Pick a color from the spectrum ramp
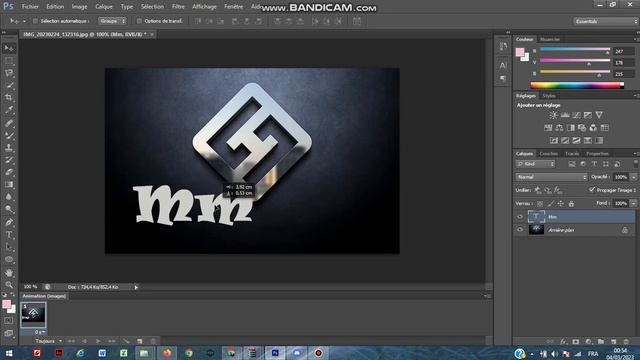Viewport: 640px width, 360px height. coord(577,85)
